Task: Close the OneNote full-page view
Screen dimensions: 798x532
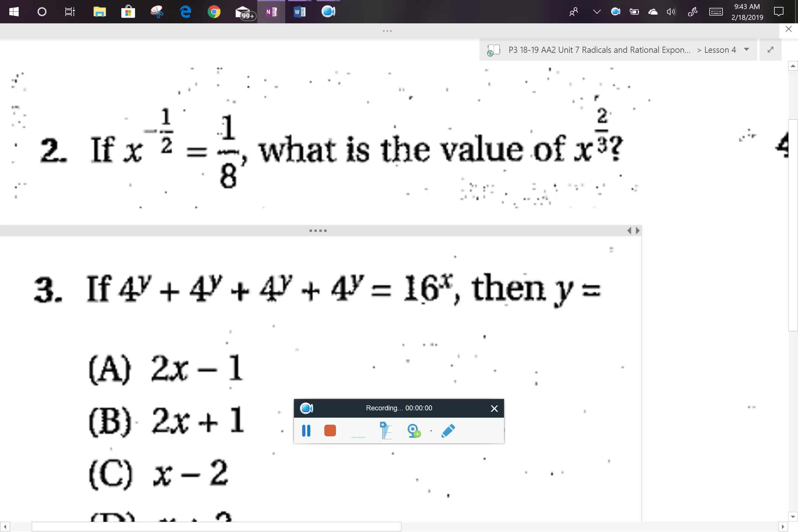Action: pyautogui.click(x=788, y=29)
